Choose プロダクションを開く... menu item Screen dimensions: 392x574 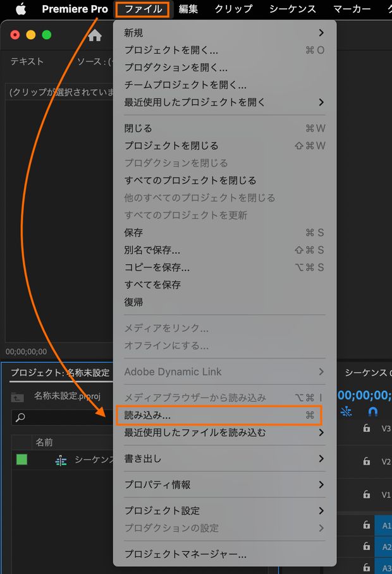224,68
